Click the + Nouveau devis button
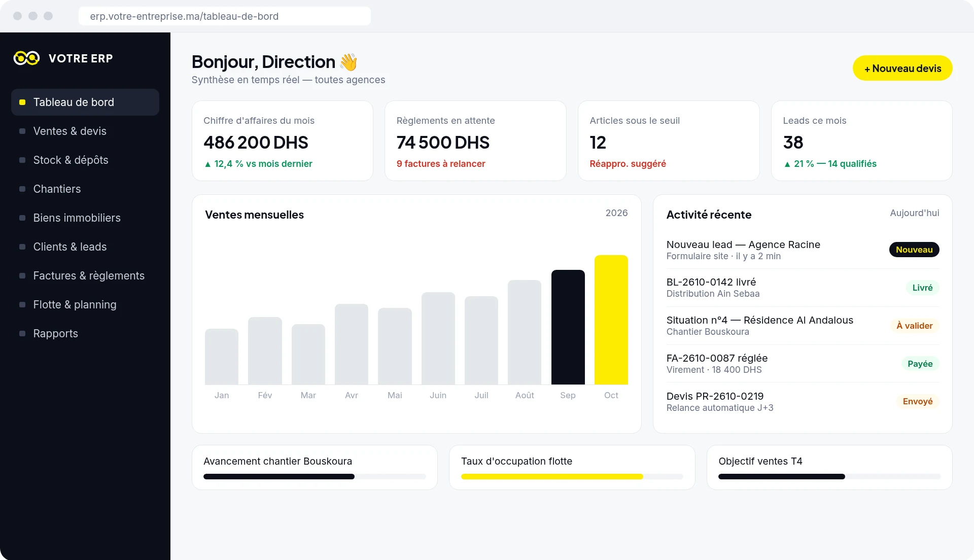 click(902, 68)
